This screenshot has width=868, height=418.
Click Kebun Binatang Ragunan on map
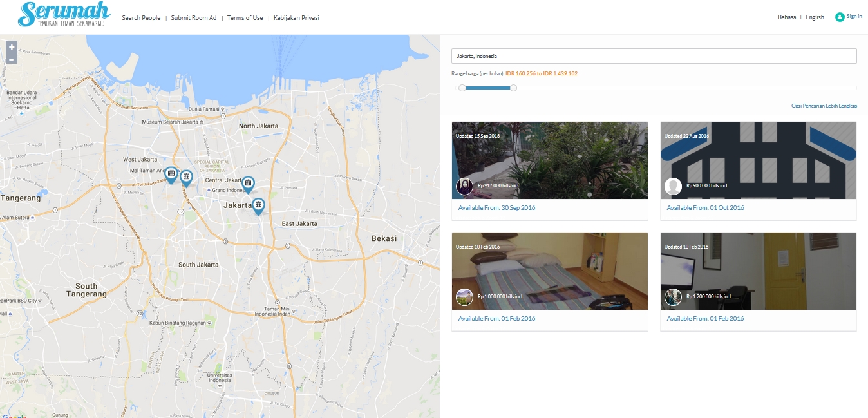point(179,323)
